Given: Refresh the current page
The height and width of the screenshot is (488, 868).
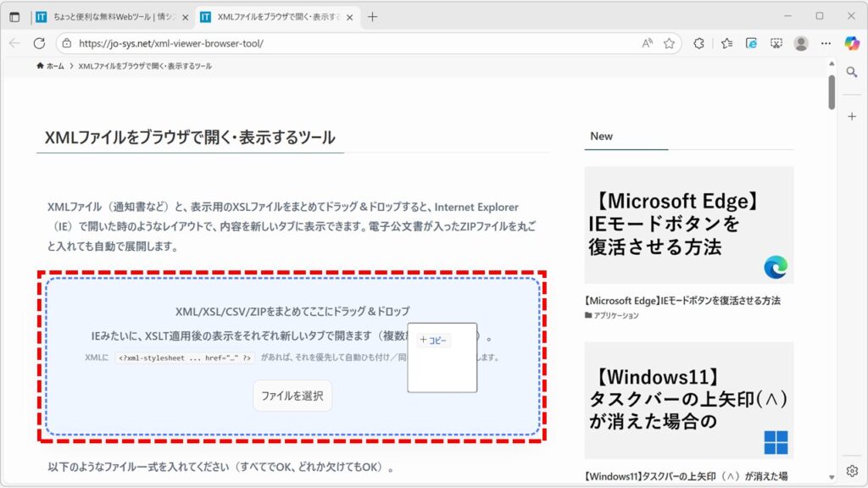Looking at the screenshot, I should pos(38,43).
